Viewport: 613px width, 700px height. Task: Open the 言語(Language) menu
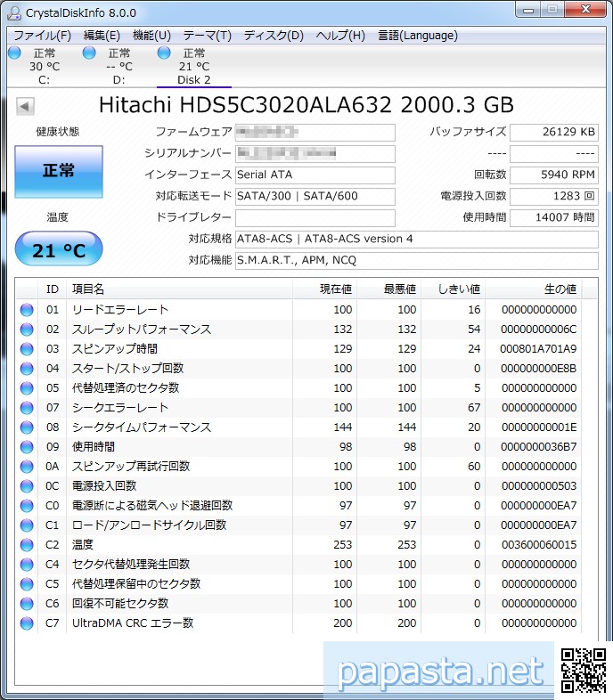click(x=417, y=36)
